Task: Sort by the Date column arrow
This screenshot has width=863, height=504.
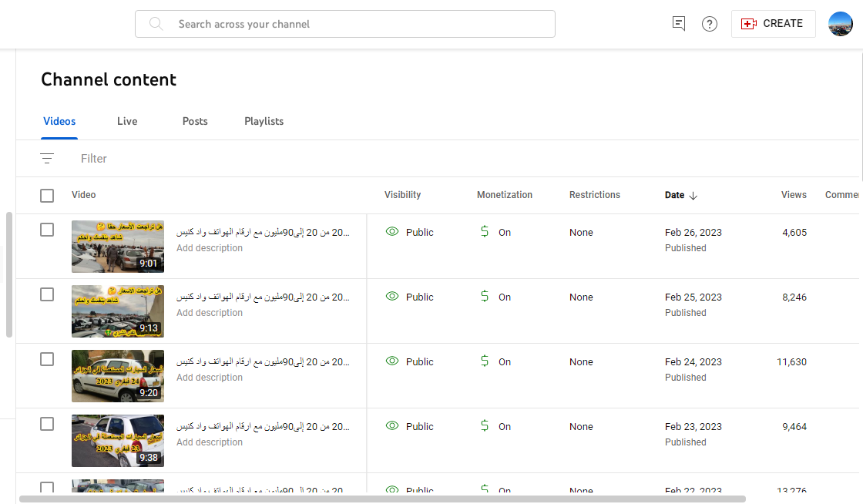Action: coord(693,195)
